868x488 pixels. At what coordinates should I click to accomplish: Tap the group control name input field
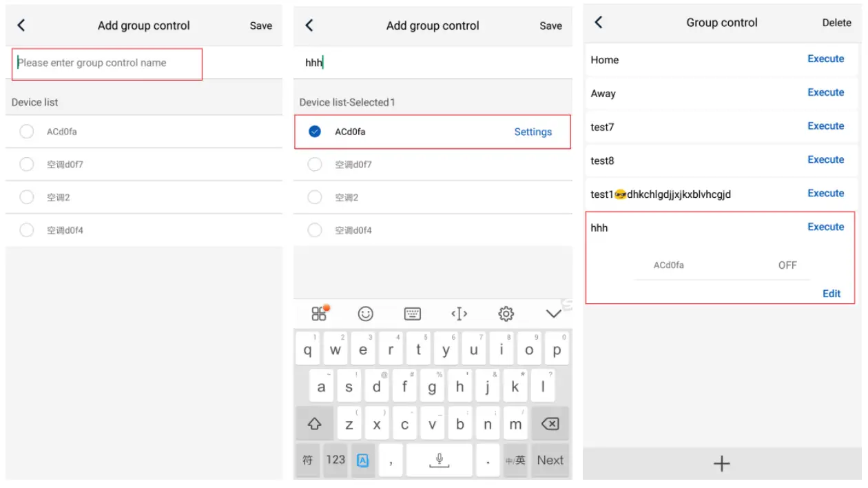pos(107,63)
